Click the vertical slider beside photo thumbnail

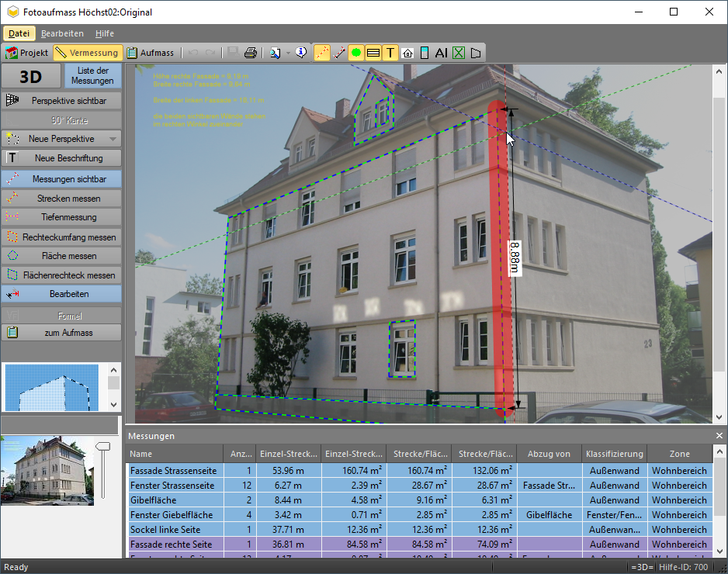pyautogui.click(x=102, y=469)
